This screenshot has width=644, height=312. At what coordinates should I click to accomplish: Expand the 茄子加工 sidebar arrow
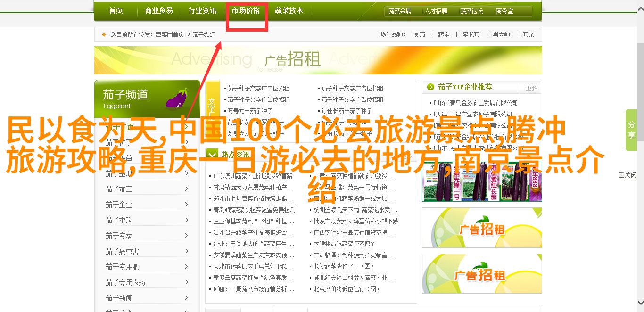[x=186, y=189]
